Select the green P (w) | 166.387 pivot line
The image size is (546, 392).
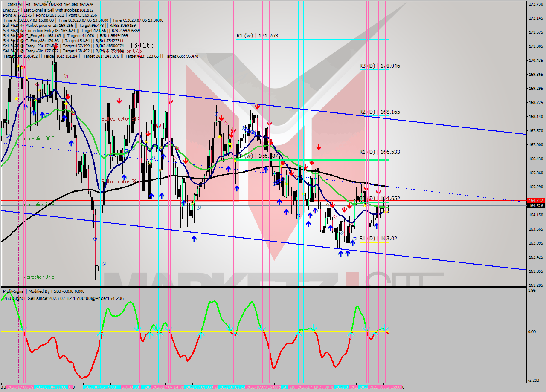299,160
